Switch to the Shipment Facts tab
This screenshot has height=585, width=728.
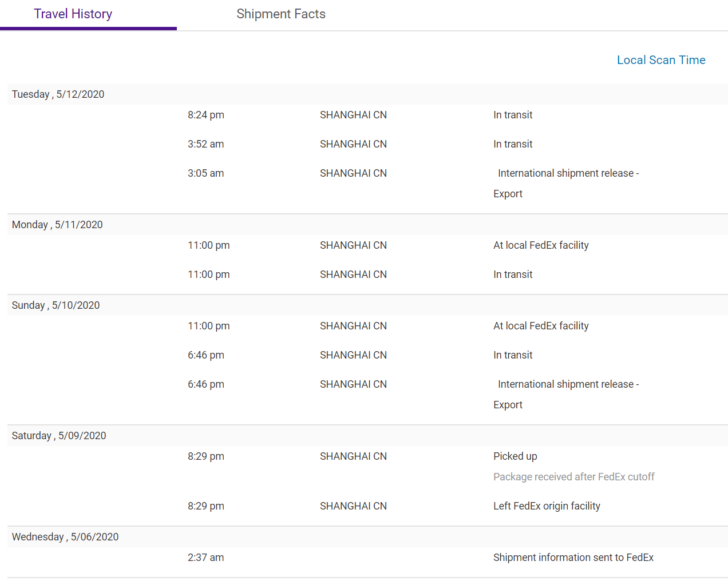click(280, 14)
